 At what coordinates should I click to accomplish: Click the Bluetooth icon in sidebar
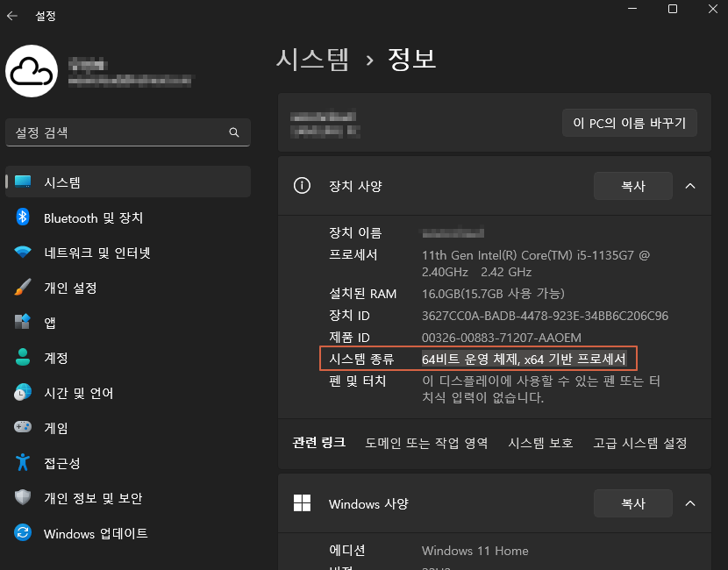click(x=23, y=217)
